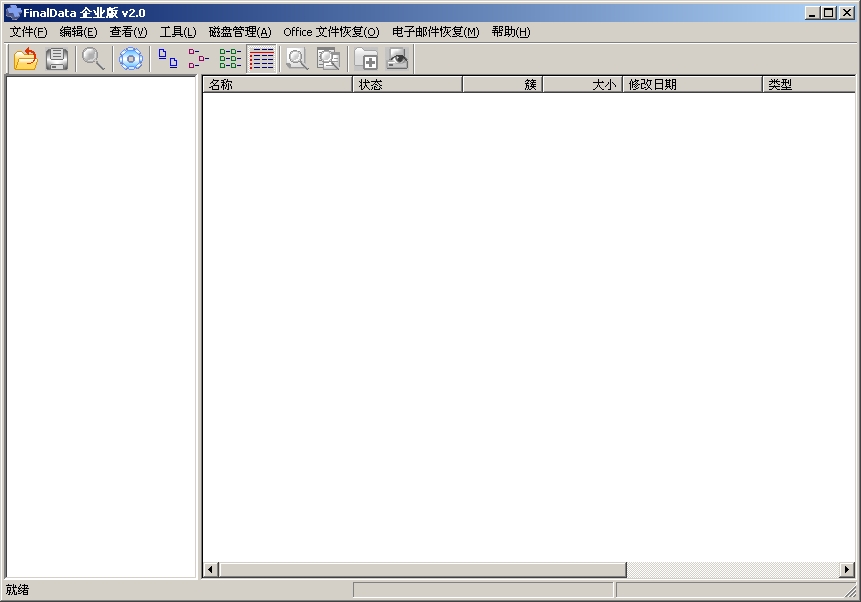The height and width of the screenshot is (602, 861).
Task: Expand the 电子邮件恢复(M) menu
Action: point(435,32)
